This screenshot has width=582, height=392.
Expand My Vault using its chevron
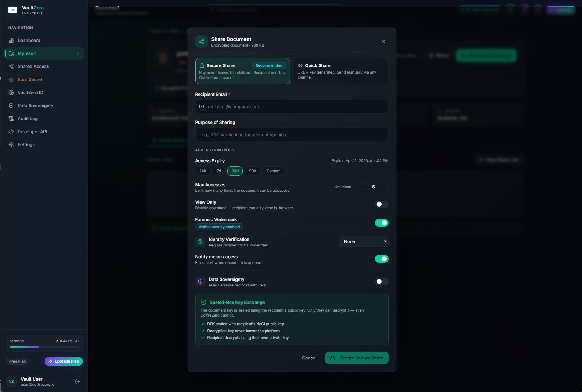[78, 53]
